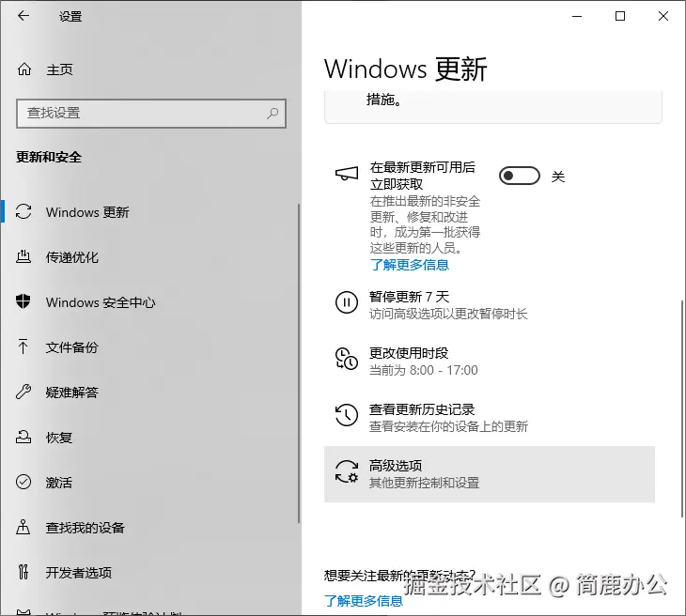686x616 pixels.
Task: Minimize the 设置 window
Action: pos(577,16)
